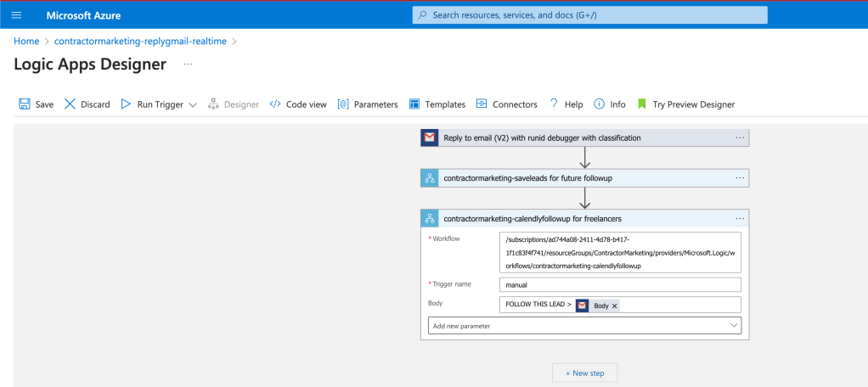Click the Body field label
868x387 pixels.
(435, 303)
